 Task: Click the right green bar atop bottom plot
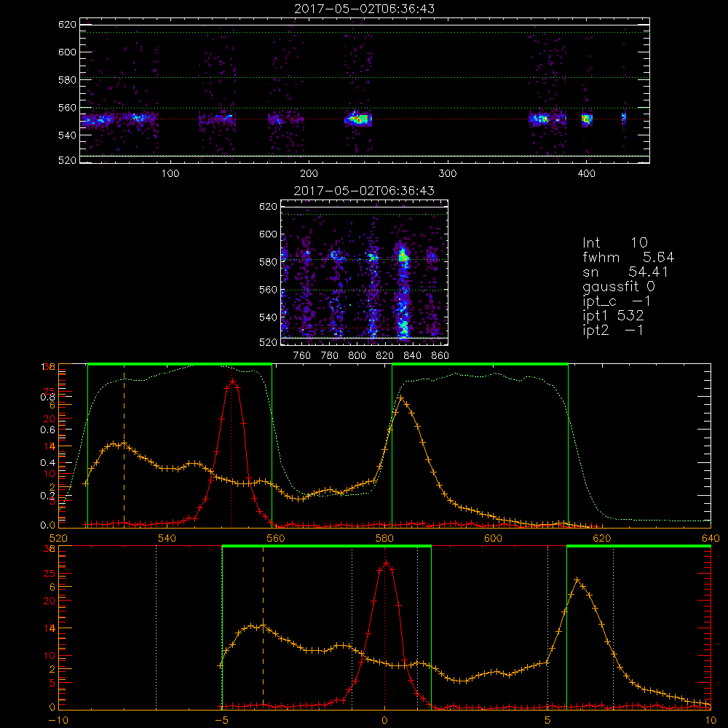click(639, 546)
